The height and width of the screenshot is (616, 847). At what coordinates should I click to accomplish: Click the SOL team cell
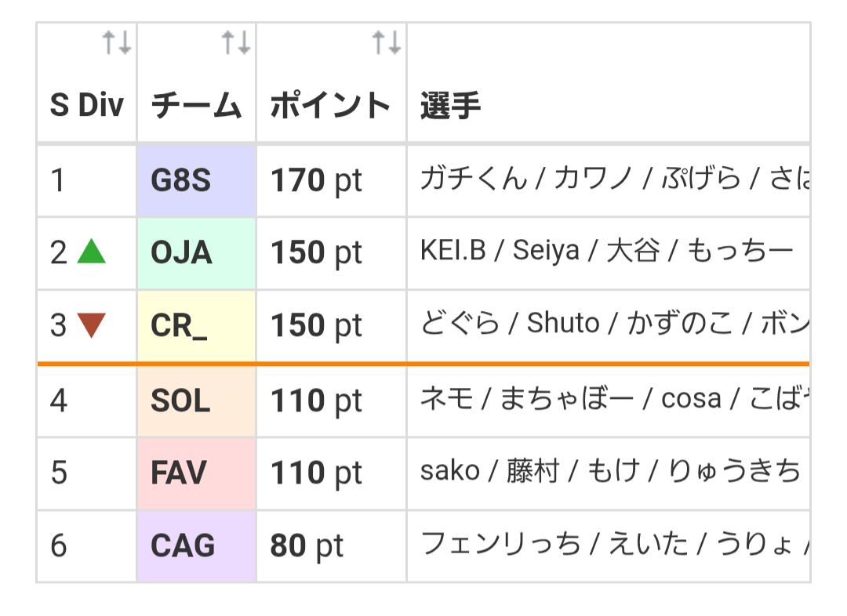point(196,401)
